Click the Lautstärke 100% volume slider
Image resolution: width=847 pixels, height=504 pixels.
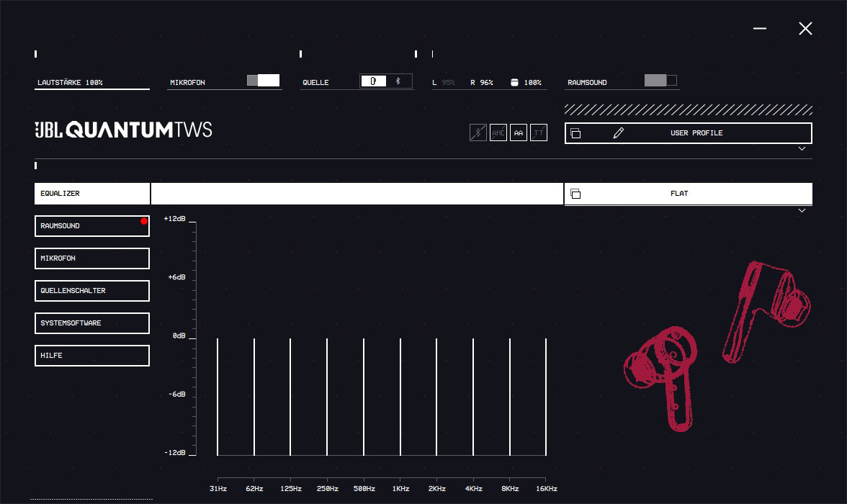click(x=92, y=84)
